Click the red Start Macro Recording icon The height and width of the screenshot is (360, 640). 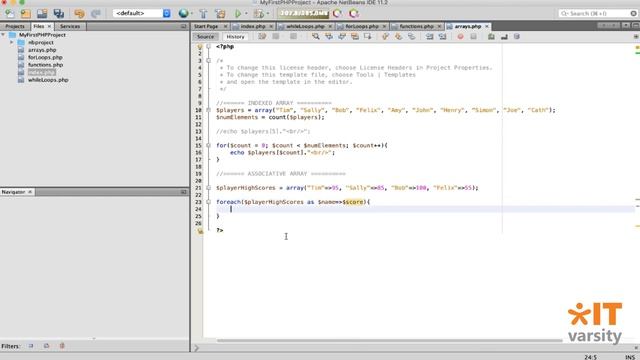point(460,37)
